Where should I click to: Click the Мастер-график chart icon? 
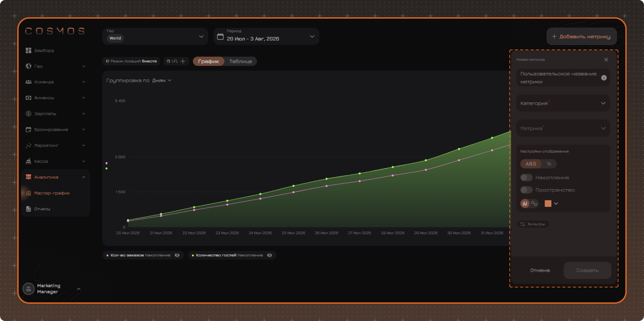(x=29, y=193)
